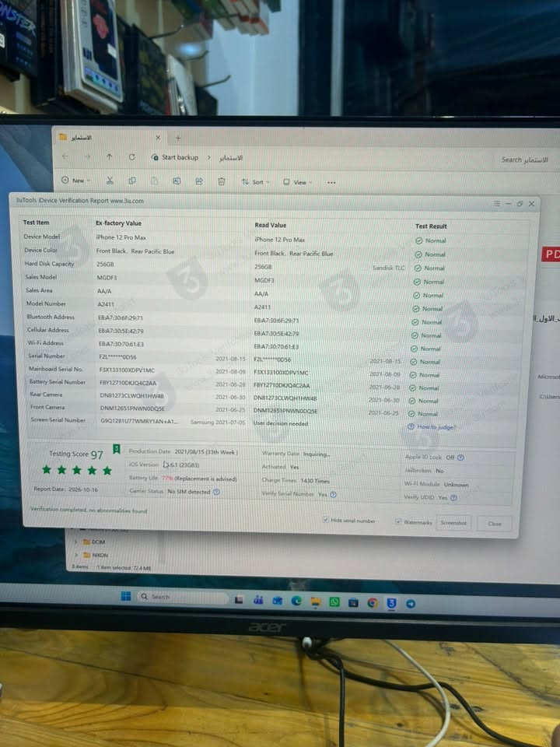Click help icon beside Verify UDID
Image resolution: width=560 pixels, height=747 pixels.
[x=453, y=497]
